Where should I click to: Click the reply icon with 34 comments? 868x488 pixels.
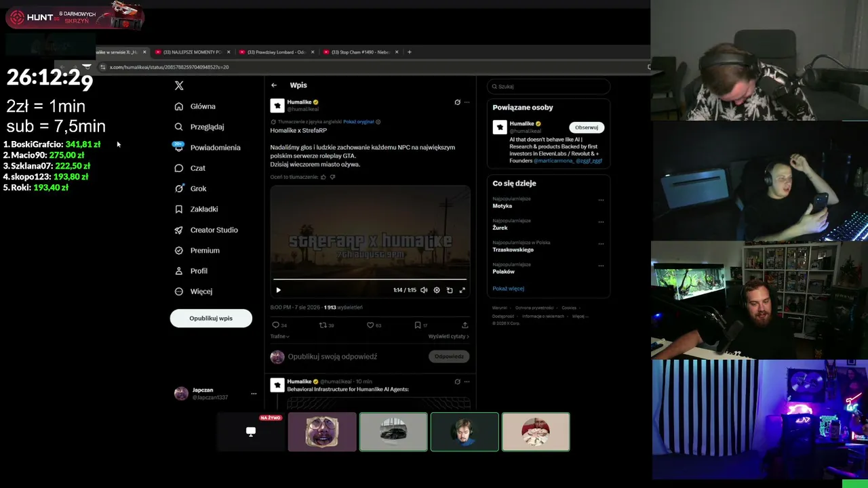tap(279, 325)
